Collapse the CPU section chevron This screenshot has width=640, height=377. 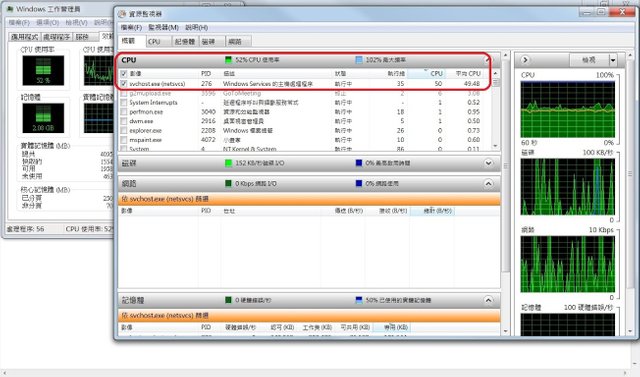tap(487, 60)
